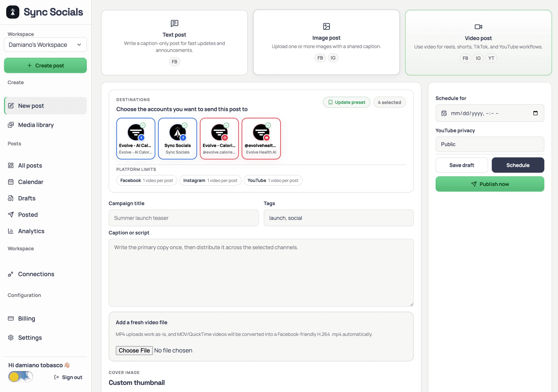Open the Analytics page
558x392 pixels.
coord(31,231)
